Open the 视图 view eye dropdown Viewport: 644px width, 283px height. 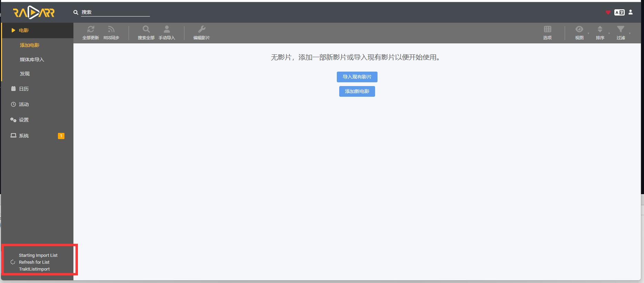(x=580, y=33)
